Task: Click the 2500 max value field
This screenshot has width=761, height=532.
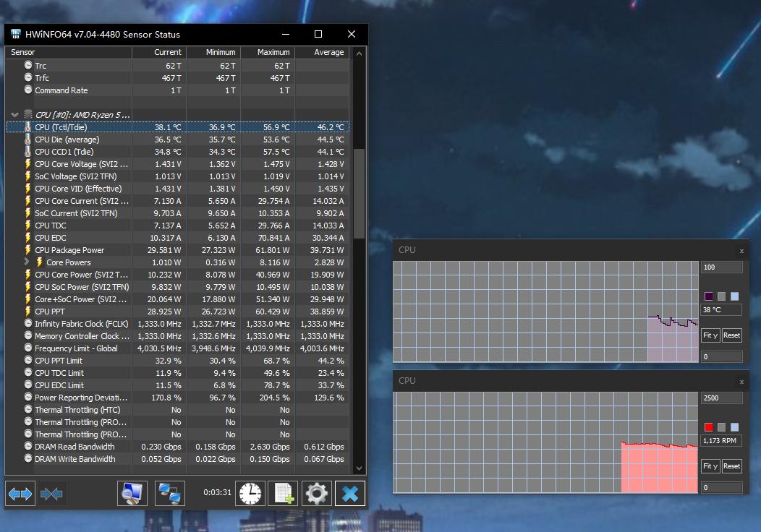Action: point(721,398)
